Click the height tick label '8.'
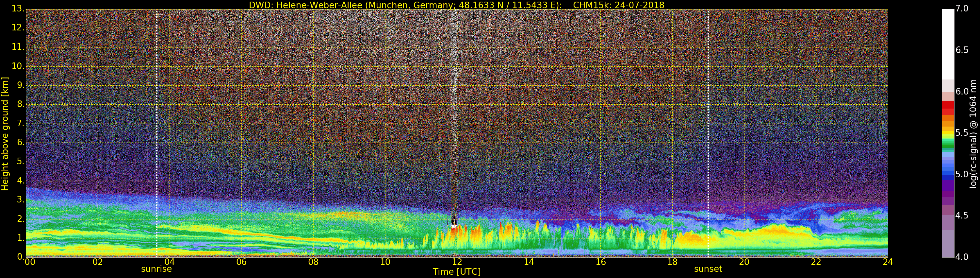The image size is (980, 278). (x=21, y=104)
